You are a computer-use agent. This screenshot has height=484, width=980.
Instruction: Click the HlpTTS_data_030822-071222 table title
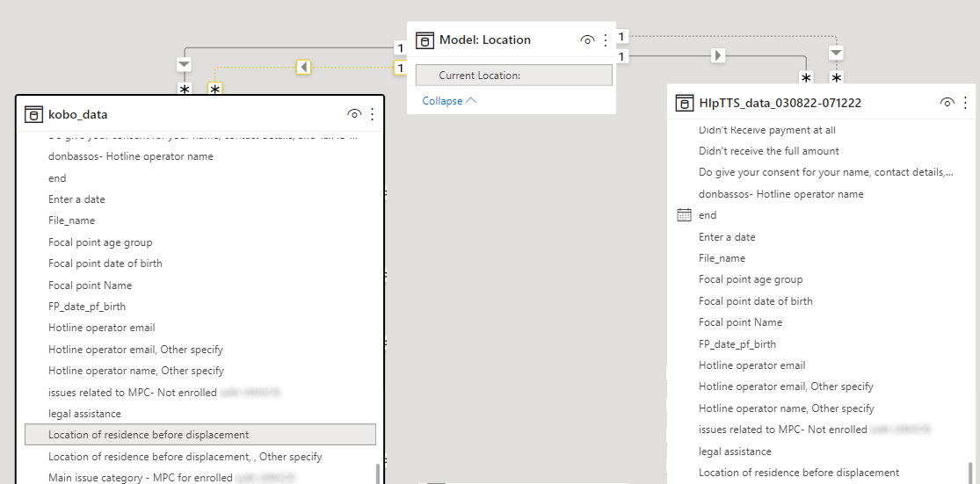[780, 103]
